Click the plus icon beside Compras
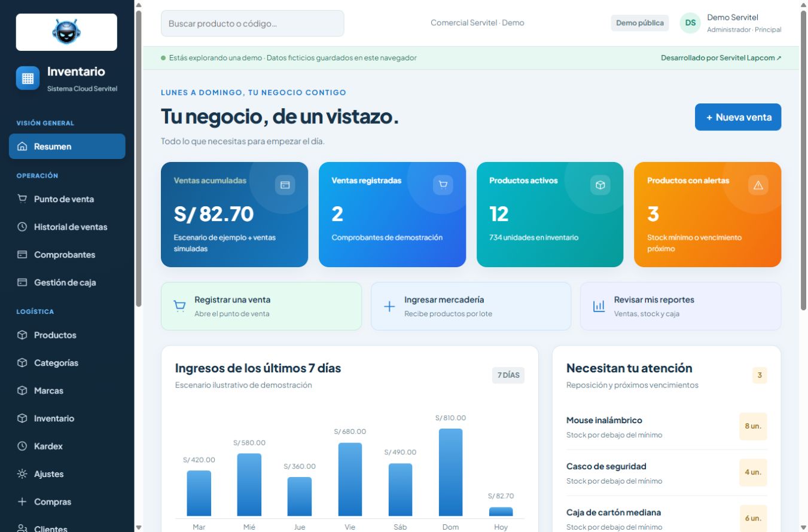This screenshot has height=532, width=808. (23, 502)
